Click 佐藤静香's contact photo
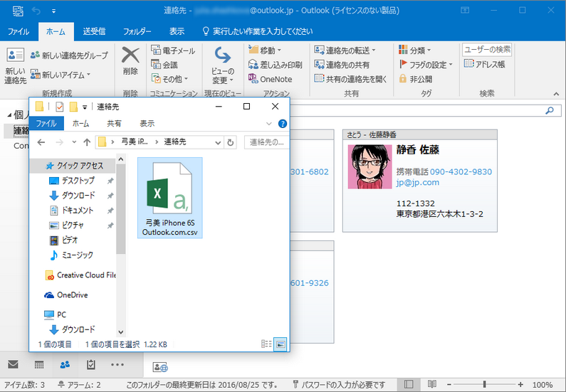The width and height of the screenshot is (566, 392). [370, 166]
